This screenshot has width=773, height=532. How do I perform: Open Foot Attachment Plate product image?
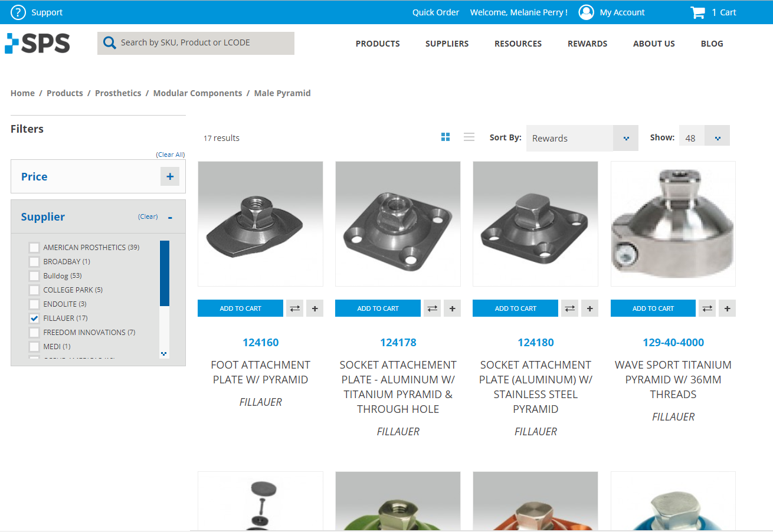260,224
